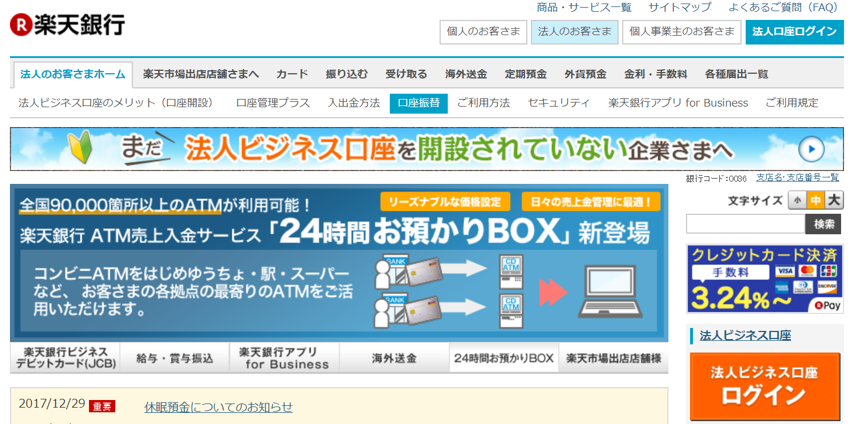The width and height of the screenshot is (868, 424).
Task: Open 支店名・支店番号一覧 link
Action: (x=797, y=177)
